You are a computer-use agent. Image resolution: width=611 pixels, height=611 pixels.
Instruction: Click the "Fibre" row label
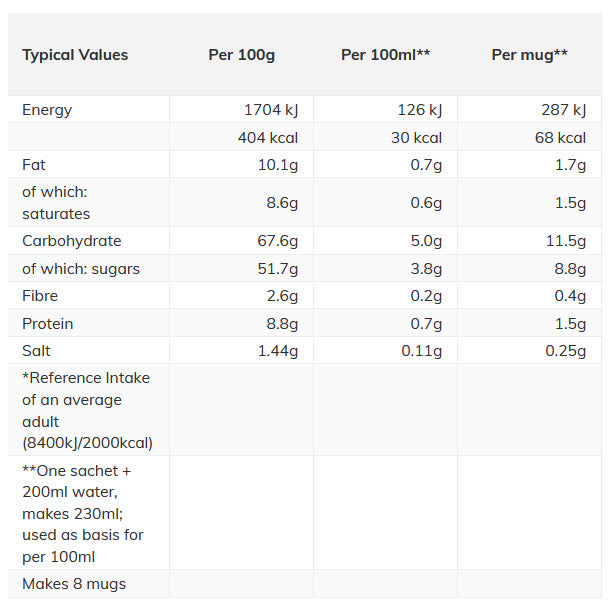(40, 296)
